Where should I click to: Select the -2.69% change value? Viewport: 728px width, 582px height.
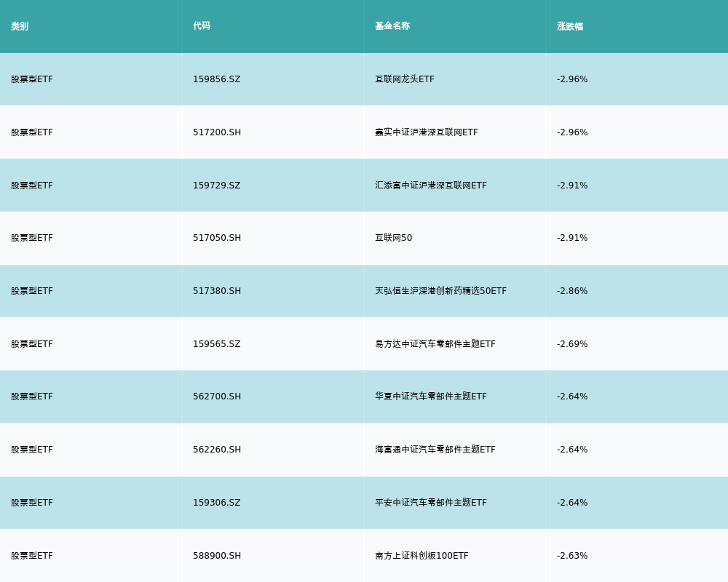coord(572,344)
